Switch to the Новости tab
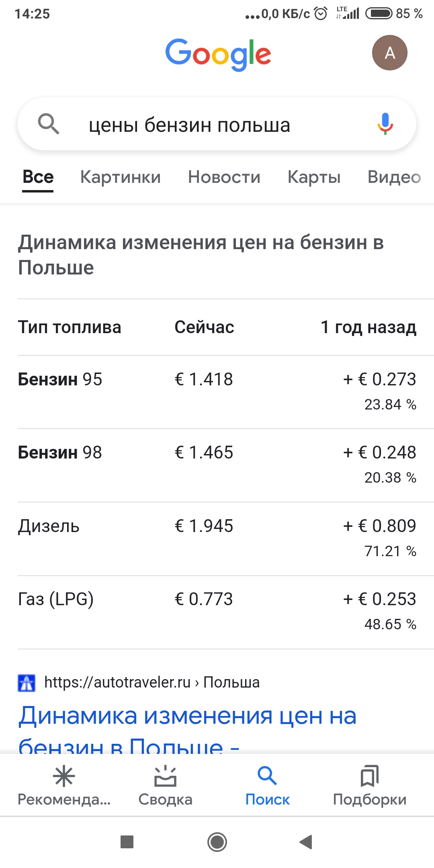434x868 pixels. coord(224,177)
